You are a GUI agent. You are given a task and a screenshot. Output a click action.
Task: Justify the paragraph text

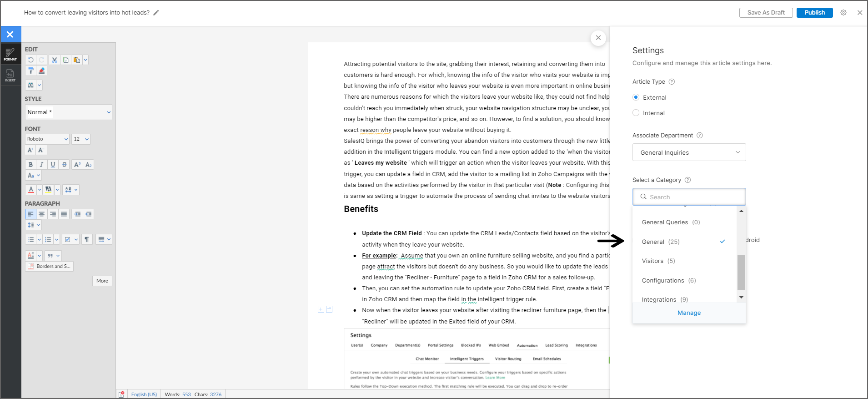click(64, 214)
